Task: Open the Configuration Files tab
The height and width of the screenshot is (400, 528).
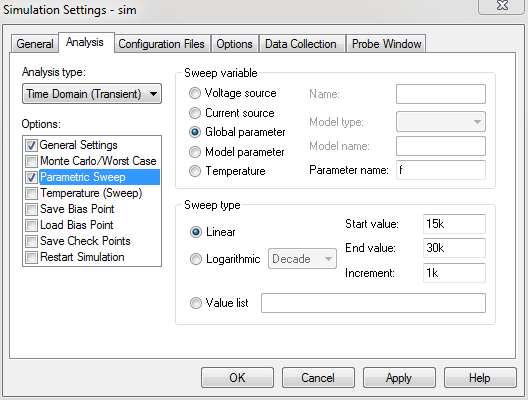Action: pyautogui.click(x=162, y=44)
